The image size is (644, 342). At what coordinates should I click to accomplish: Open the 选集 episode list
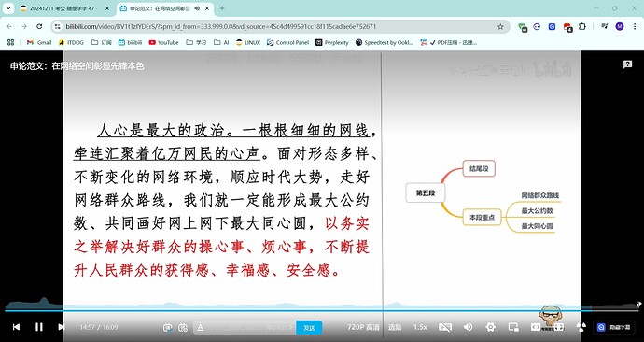(395, 327)
